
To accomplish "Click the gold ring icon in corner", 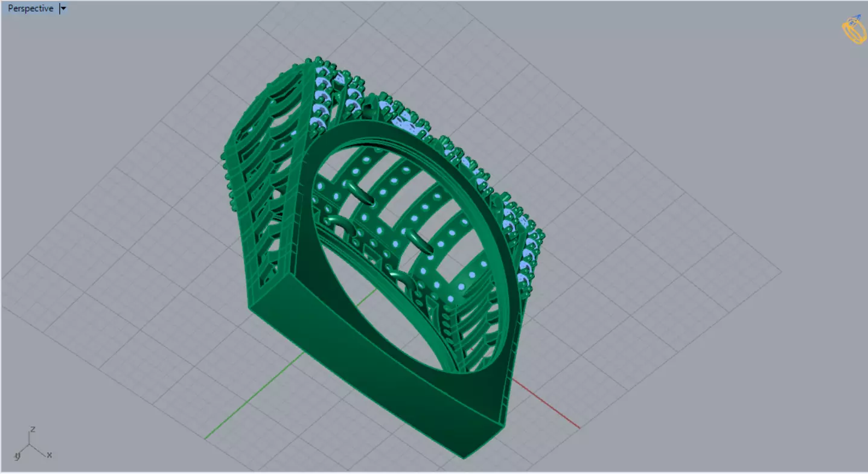I will pos(854,30).
